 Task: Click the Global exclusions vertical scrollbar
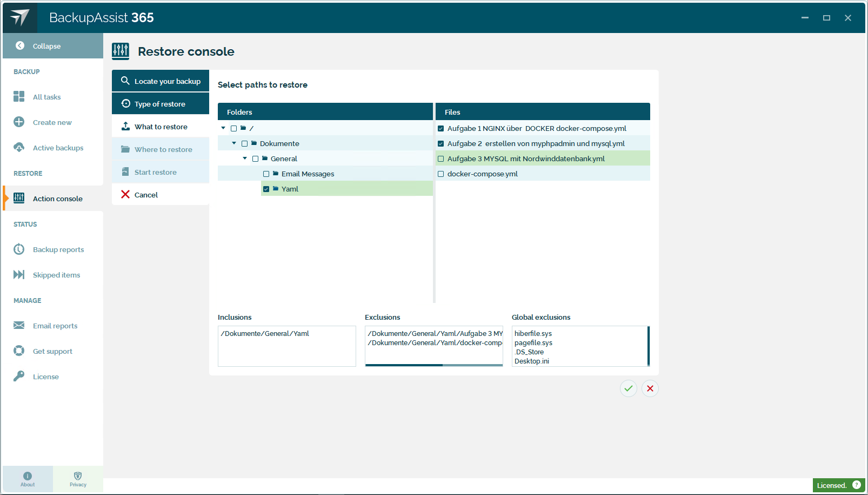(x=649, y=346)
